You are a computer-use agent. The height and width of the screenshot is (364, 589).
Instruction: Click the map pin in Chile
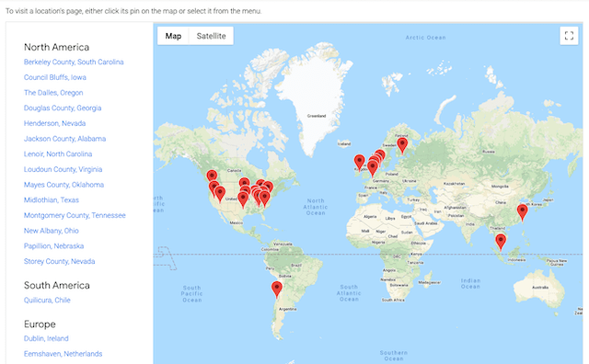coord(277,290)
